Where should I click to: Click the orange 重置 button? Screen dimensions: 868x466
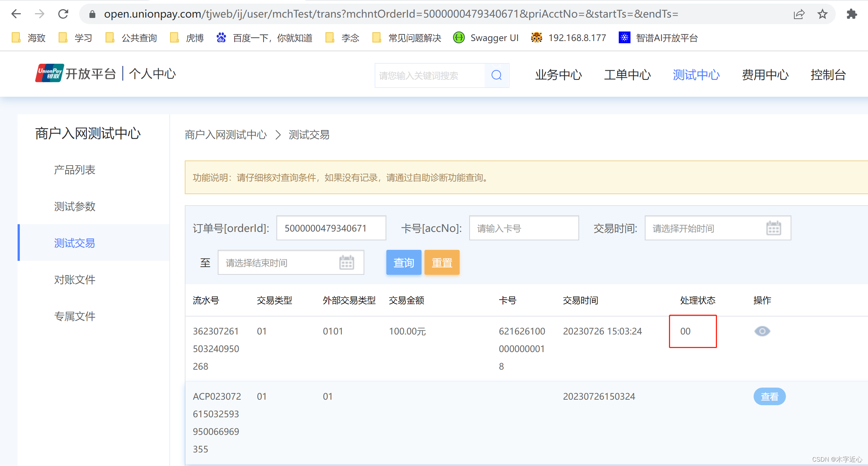coord(442,262)
